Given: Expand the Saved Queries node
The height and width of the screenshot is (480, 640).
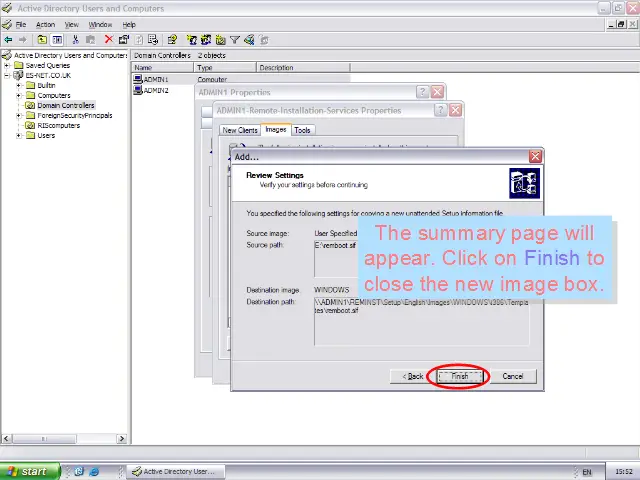Looking at the screenshot, I should 7,65.
